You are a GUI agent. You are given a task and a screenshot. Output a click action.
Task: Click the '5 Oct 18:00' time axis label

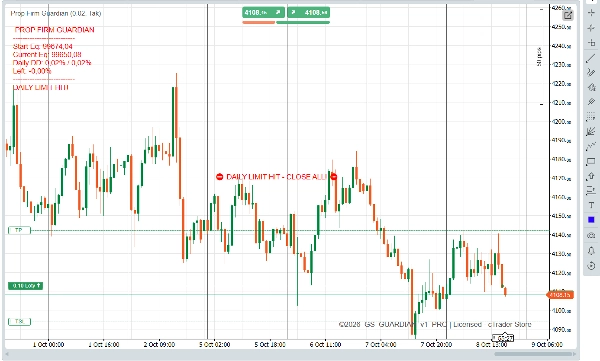(x=270, y=345)
